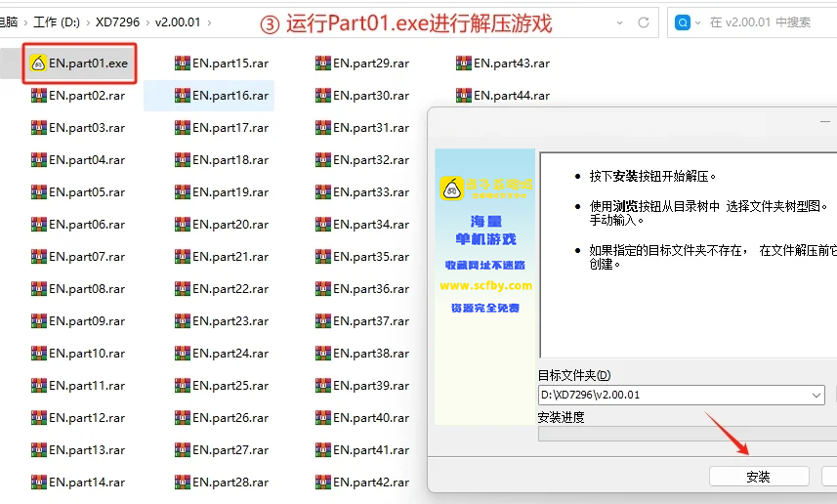The height and width of the screenshot is (504, 837).
Task: Expand the destination folder combo box arrow
Action: click(x=816, y=396)
